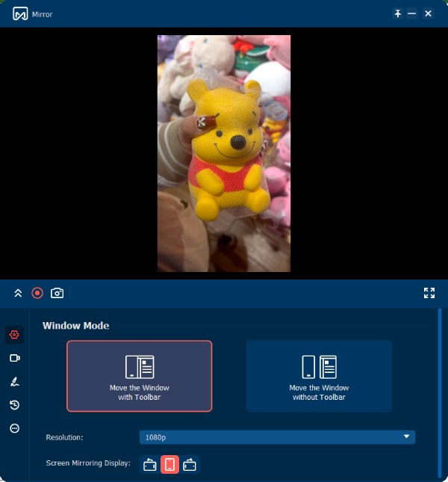Image resolution: width=448 pixels, height=482 pixels.
Task: Open the drawing brush sidebar tab
Action: tap(14, 381)
